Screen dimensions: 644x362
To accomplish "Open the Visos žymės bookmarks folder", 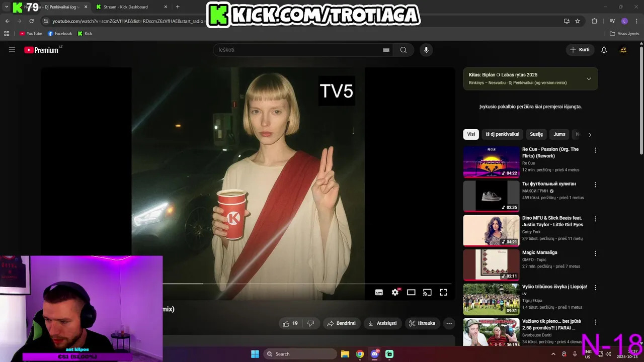I will (624, 34).
